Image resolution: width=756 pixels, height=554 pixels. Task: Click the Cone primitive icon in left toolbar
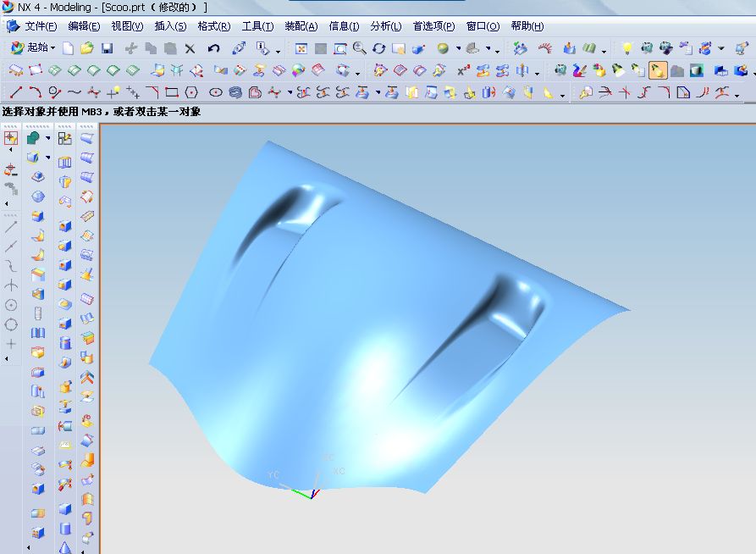click(65, 548)
